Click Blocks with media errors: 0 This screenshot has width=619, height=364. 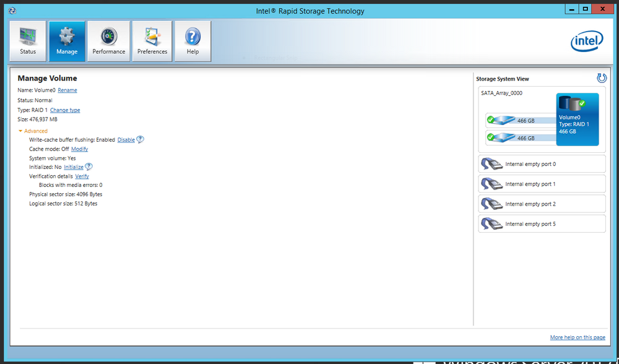71,185
